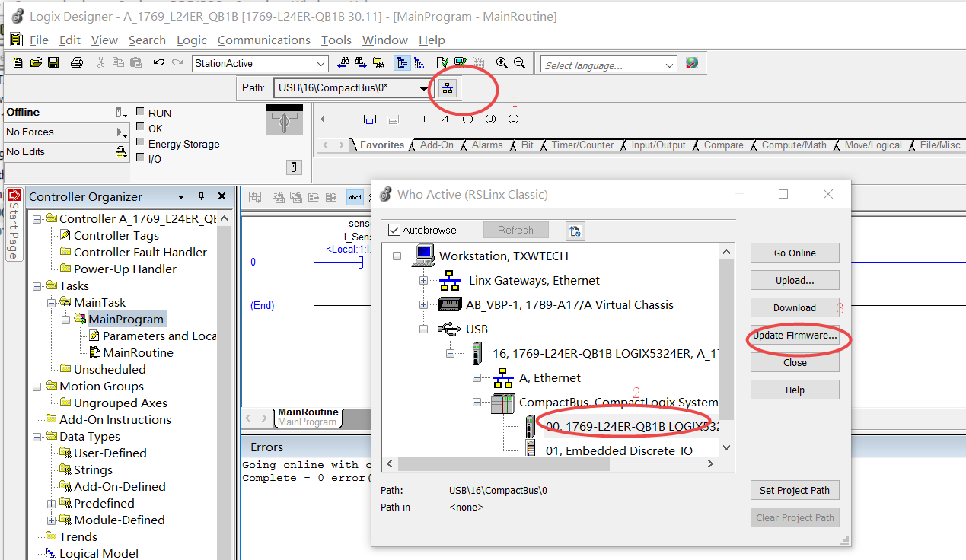Click the refresh icon beside the Refresh button
This screenshot has width=966, height=560.
pos(575,231)
